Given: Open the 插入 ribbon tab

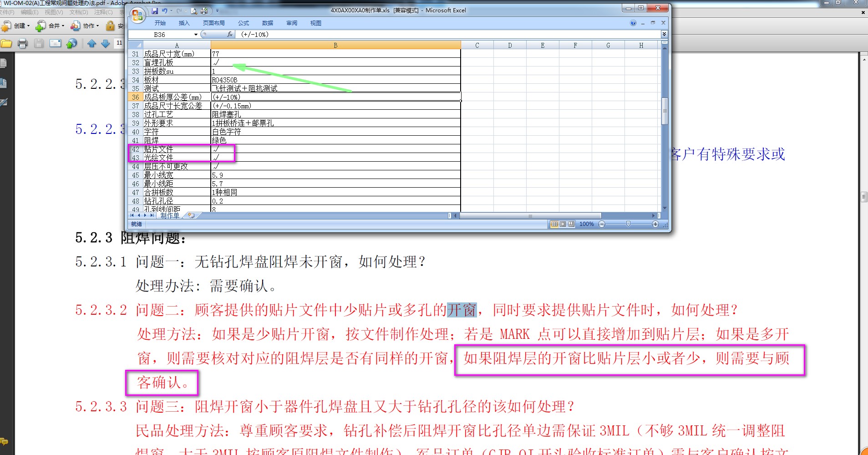Looking at the screenshot, I should point(184,23).
